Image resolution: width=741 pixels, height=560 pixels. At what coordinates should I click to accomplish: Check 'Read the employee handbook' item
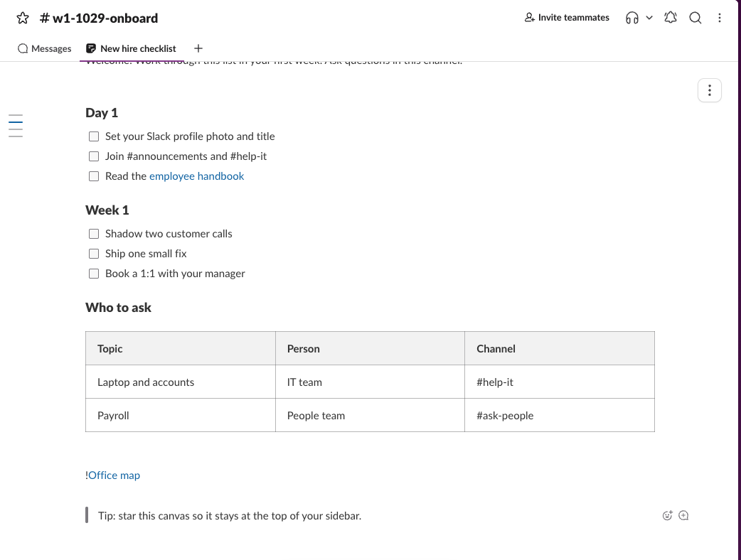pyautogui.click(x=94, y=176)
